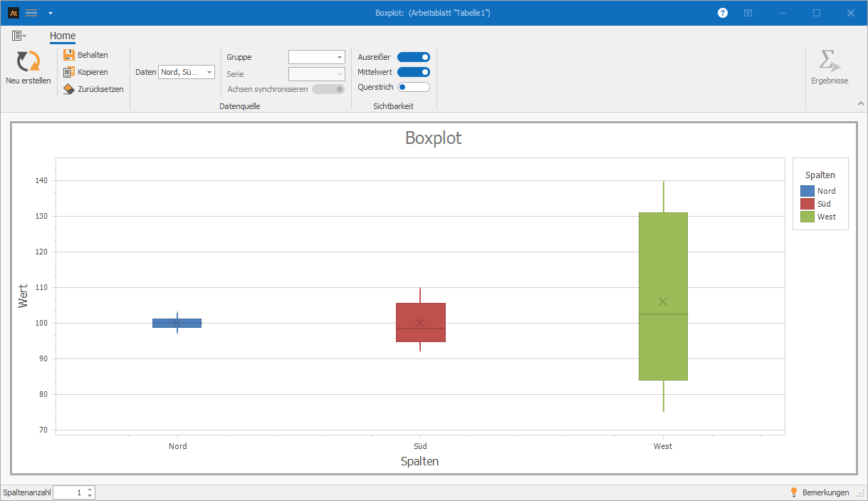The width and height of the screenshot is (868, 501).
Task: Open the quick access toolbar dropdown arrow
Action: click(x=51, y=13)
